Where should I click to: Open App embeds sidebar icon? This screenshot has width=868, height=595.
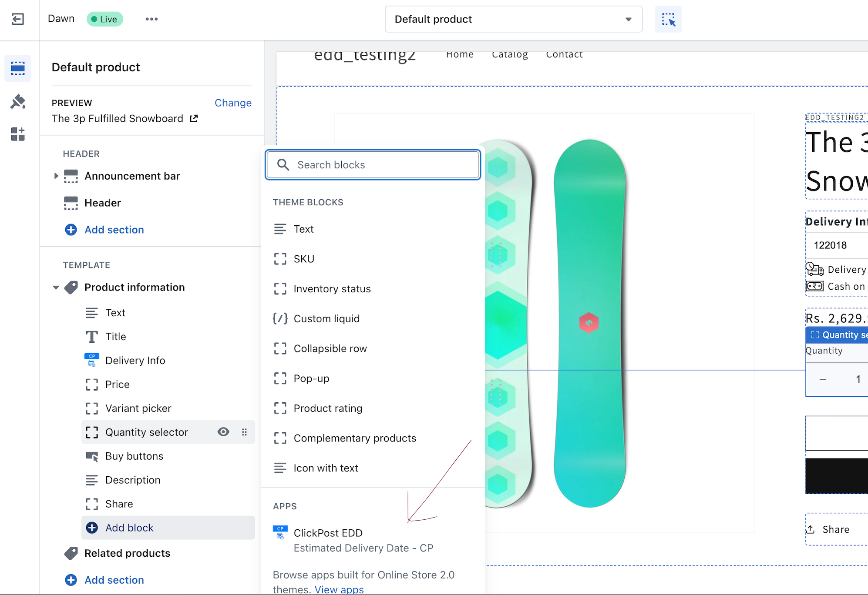click(x=18, y=134)
